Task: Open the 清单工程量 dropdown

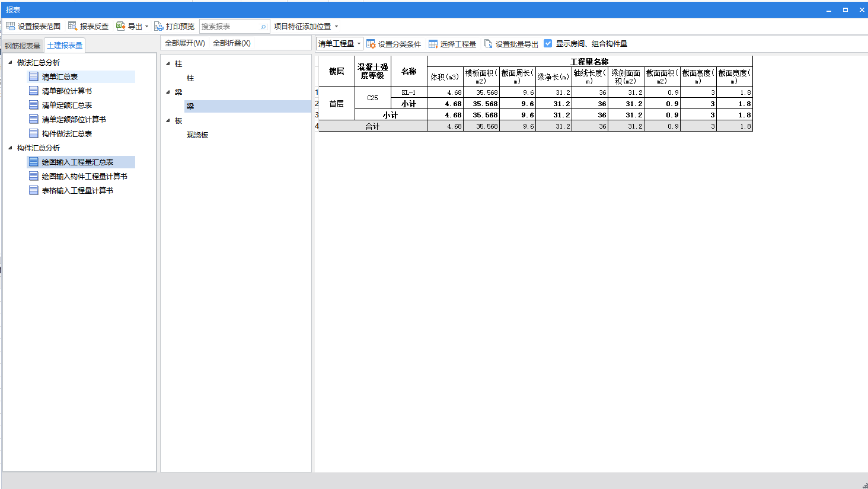Action: point(339,43)
